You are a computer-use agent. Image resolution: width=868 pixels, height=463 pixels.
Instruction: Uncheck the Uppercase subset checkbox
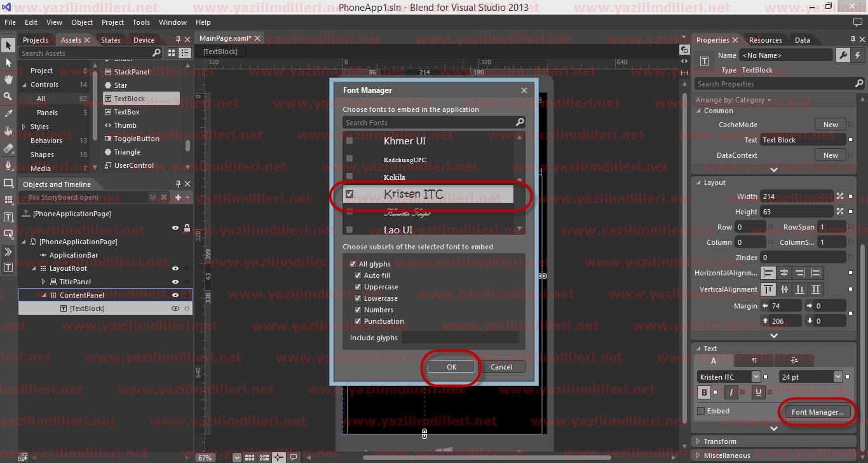[358, 287]
